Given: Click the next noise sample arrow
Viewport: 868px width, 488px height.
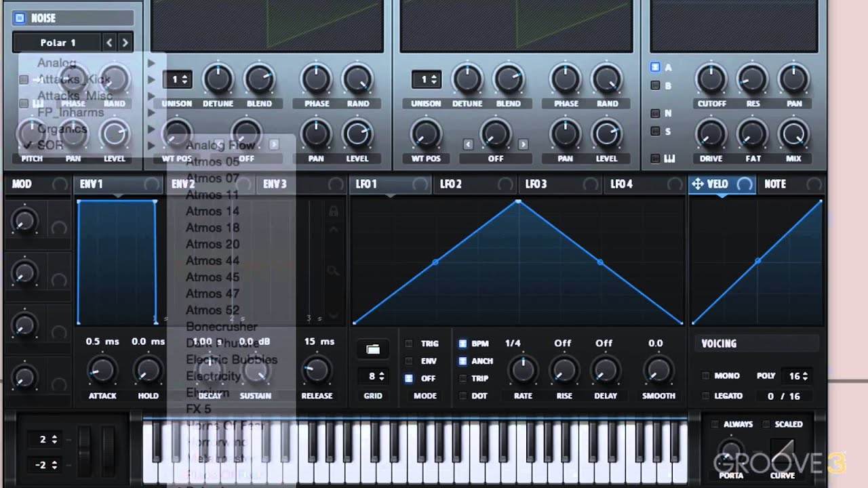Looking at the screenshot, I should pos(125,43).
